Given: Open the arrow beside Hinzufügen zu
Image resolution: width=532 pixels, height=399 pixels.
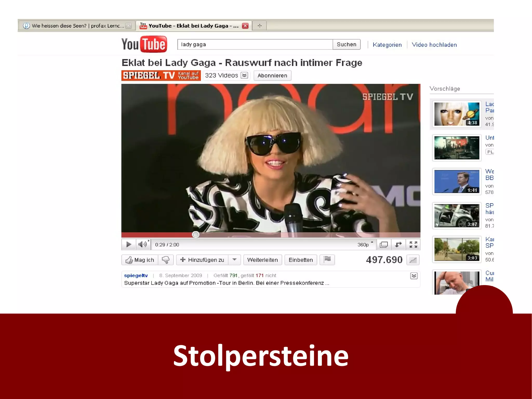Looking at the screenshot, I should click(x=234, y=260).
